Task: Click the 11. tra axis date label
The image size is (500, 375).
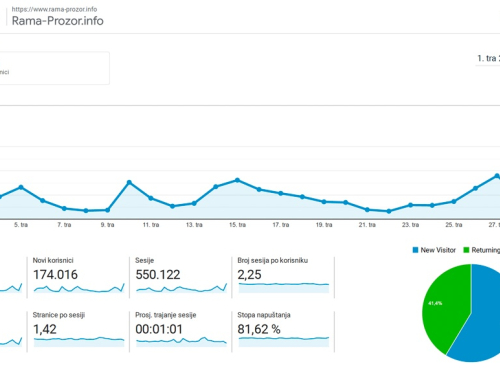Action: pyautogui.click(x=151, y=225)
